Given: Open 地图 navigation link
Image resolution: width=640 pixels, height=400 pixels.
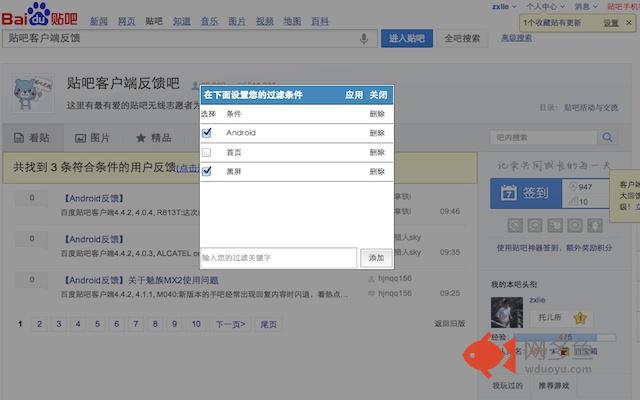Looking at the screenshot, I should (x=292, y=21).
